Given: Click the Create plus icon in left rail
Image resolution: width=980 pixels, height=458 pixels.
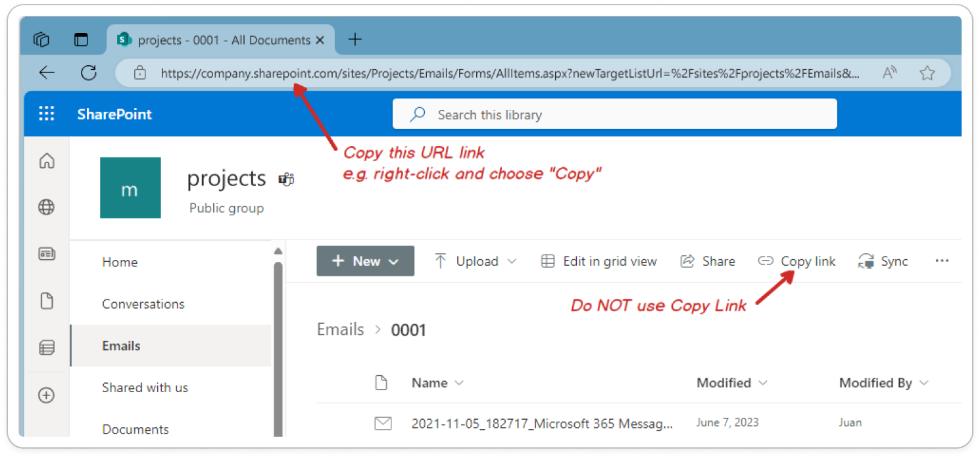Looking at the screenshot, I should pyautogui.click(x=47, y=395).
